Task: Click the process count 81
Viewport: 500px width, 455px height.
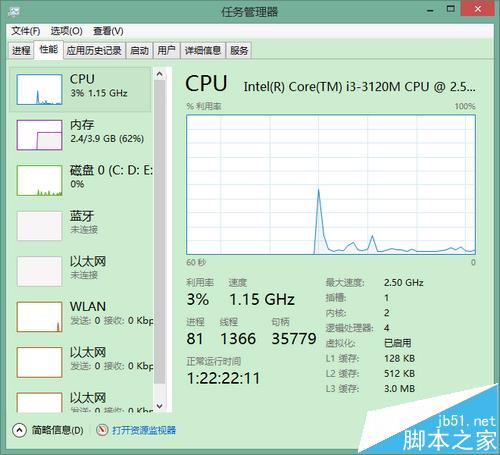Action: point(195,339)
